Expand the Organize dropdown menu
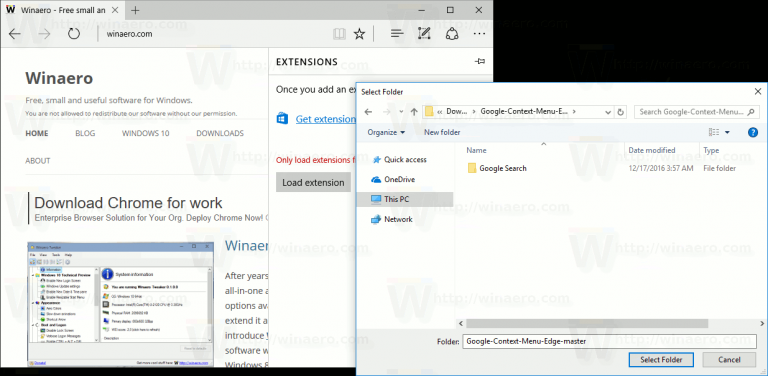Image resolution: width=768 pixels, height=376 pixels. pos(386,132)
